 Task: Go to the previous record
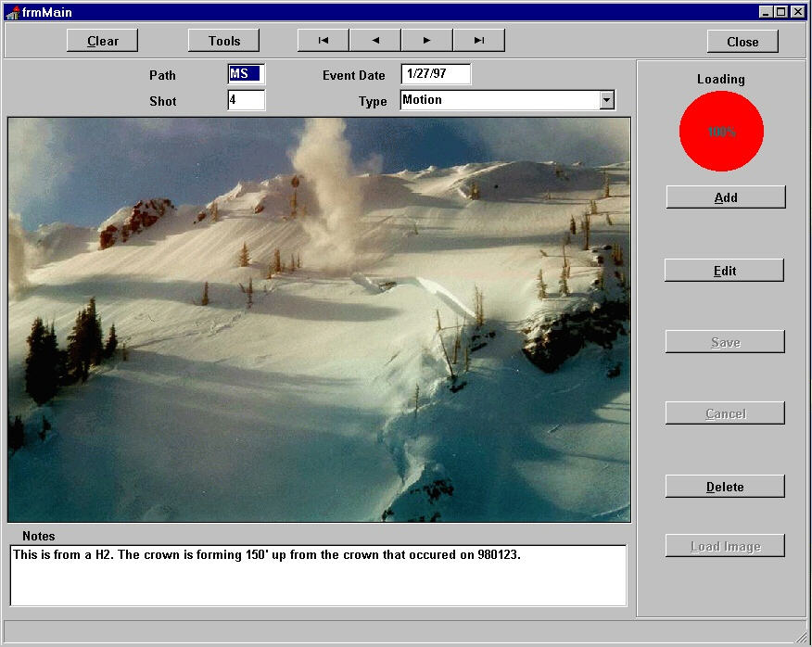tap(374, 41)
